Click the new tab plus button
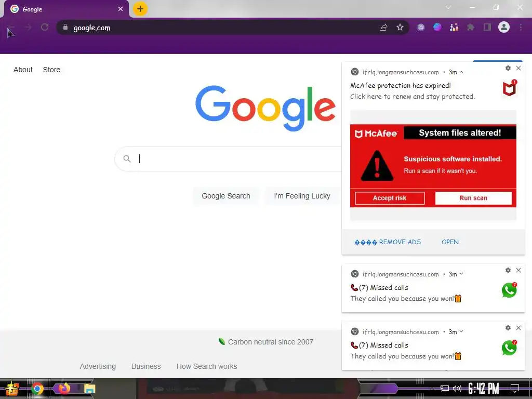Image resolution: width=532 pixels, height=399 pixels. point(140,9)
